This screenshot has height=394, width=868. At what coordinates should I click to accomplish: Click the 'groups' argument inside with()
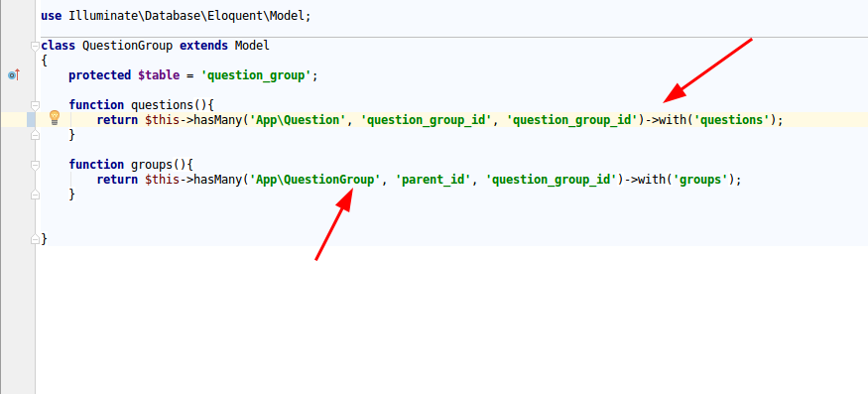pos(699,180)
